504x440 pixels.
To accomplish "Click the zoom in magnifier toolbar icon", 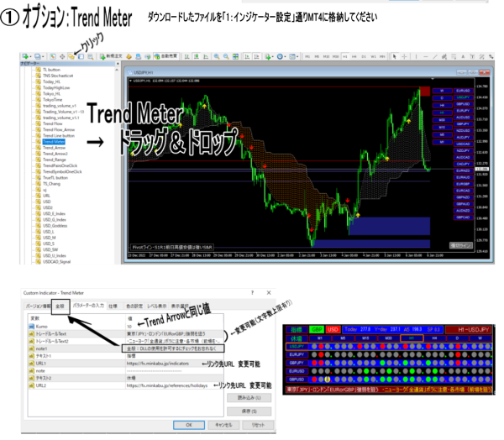I will pos(213,56).
